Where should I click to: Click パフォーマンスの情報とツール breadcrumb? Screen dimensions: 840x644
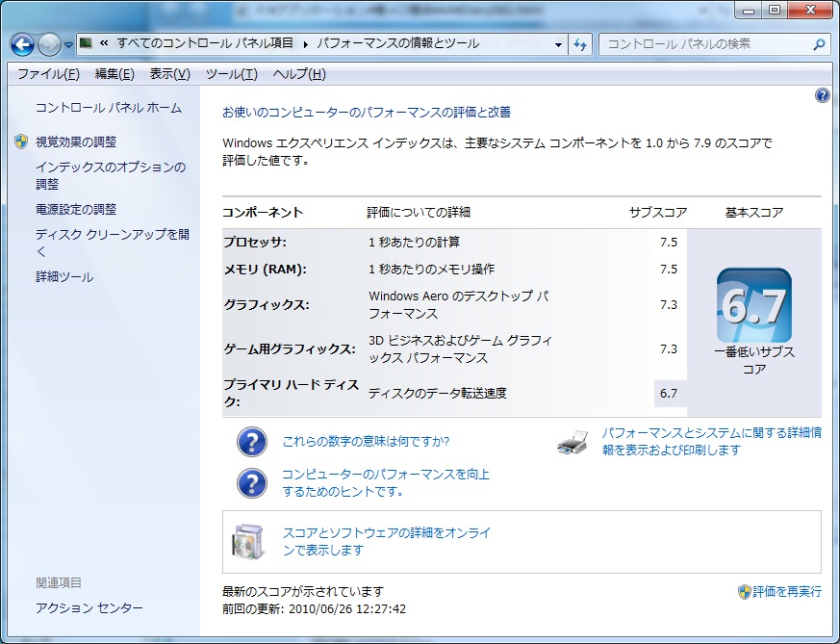[397, 43]
